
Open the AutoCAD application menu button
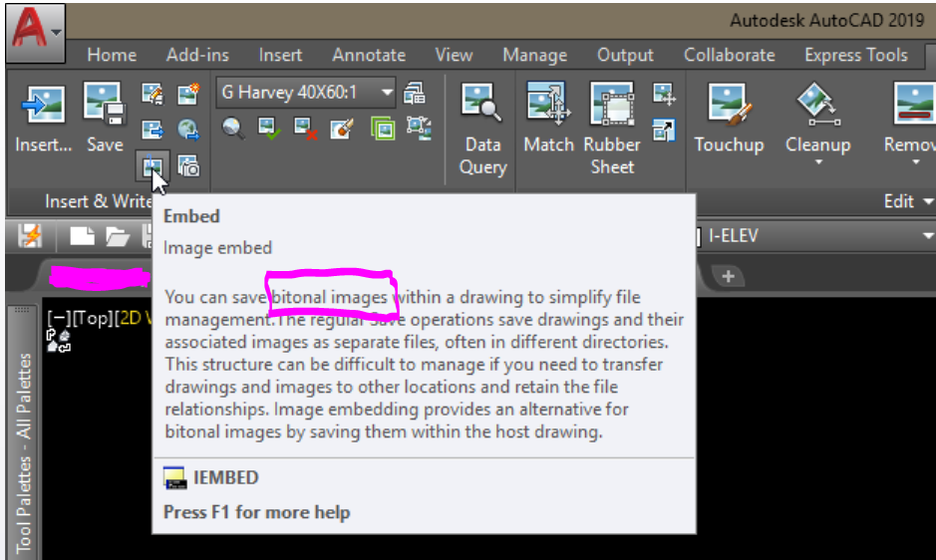[x=35, y=32]
